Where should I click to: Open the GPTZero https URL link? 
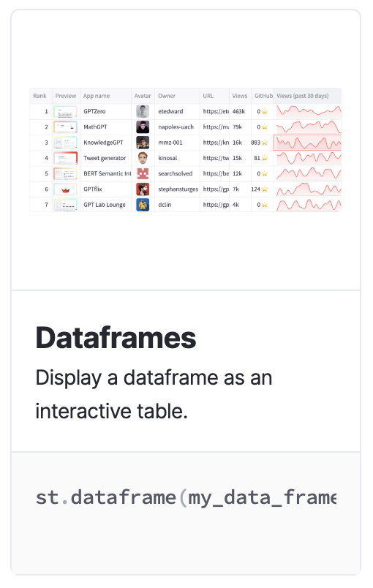tap(216, 111)
